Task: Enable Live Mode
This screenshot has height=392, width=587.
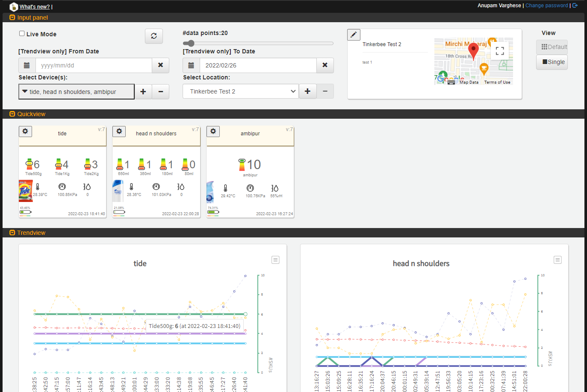Action: tap(21, 33)
